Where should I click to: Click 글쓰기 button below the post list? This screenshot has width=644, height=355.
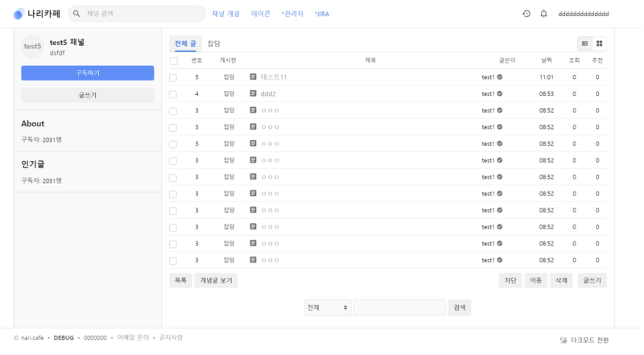point(592,280)
